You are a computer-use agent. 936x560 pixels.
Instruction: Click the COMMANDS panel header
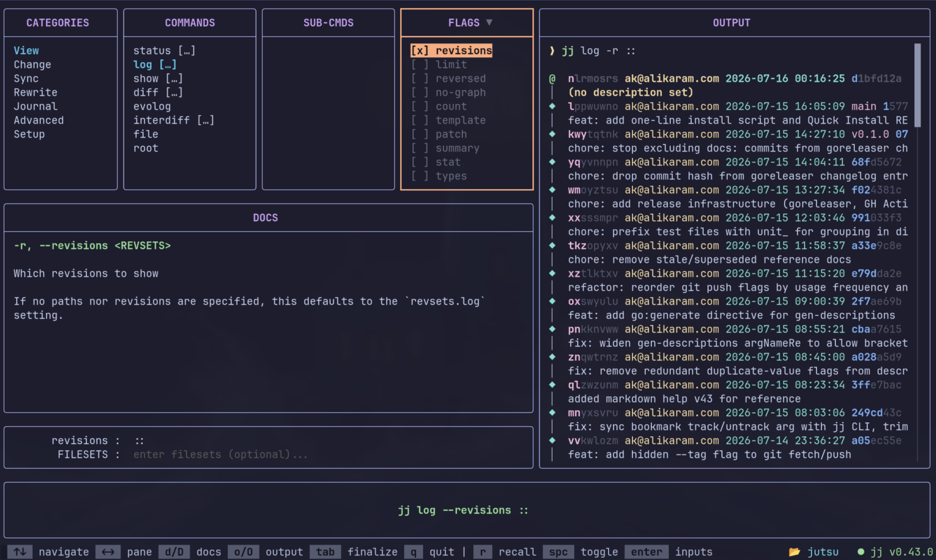pos(190,22)
